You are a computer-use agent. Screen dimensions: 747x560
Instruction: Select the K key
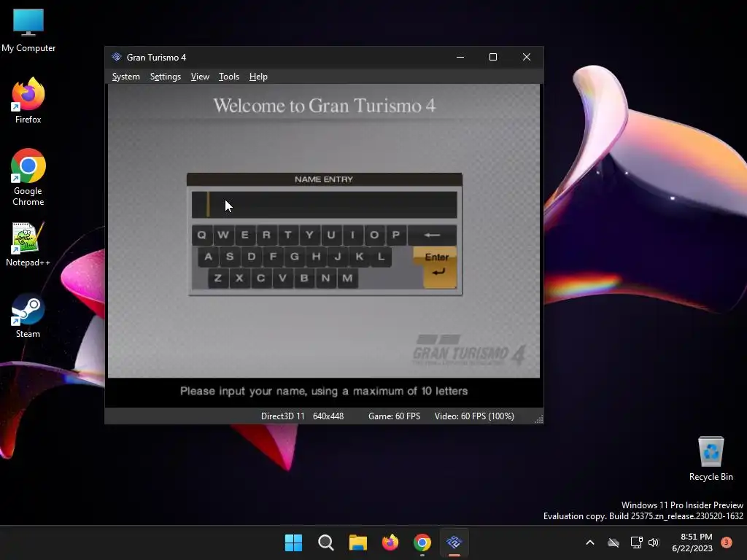(359, 257)
